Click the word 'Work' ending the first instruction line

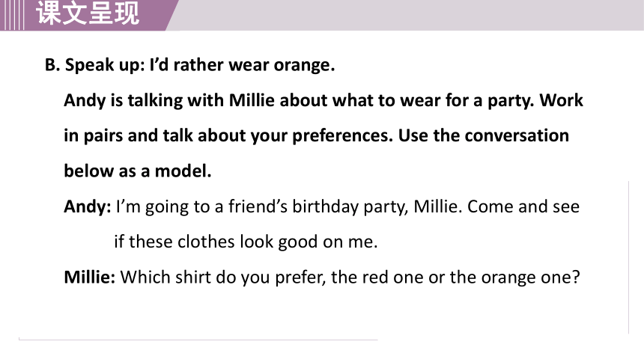[561, 100]
